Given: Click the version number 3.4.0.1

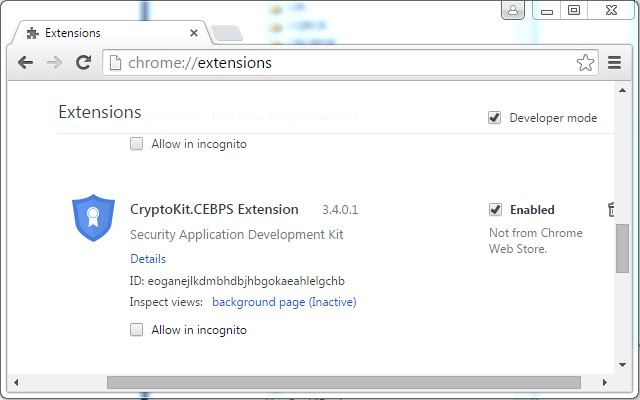Looking at the screenshot, I should 340,209.
